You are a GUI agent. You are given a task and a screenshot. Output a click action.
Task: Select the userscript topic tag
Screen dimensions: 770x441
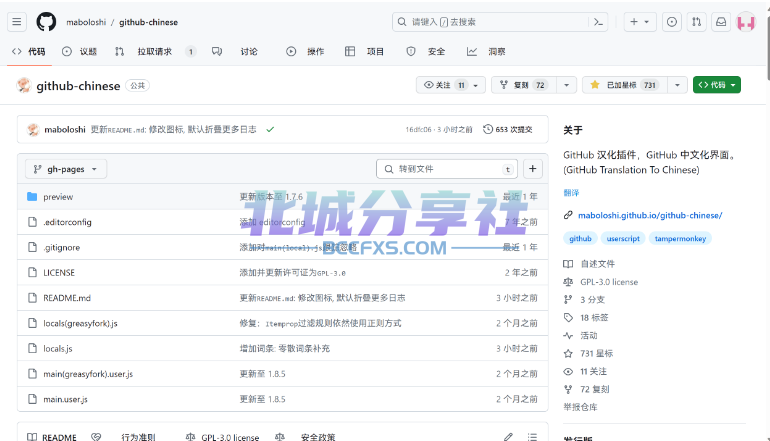(623, 238)
